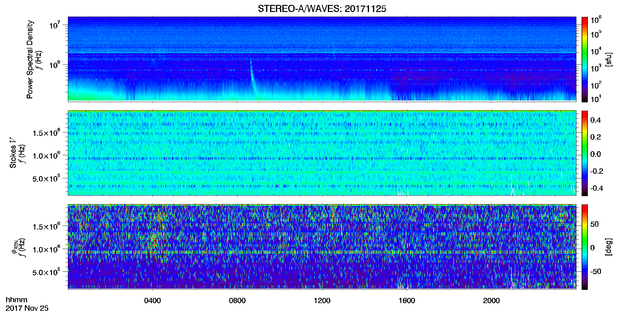This screenshot has height=332, width=644.
Task: Click the plot title STEREO-A/WAVES: 20171125
Action: pyautogui.click(x=322, y=9)
